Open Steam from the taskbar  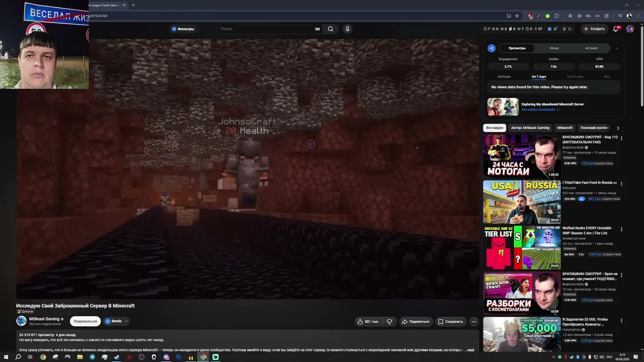click(x=117, y=357)
